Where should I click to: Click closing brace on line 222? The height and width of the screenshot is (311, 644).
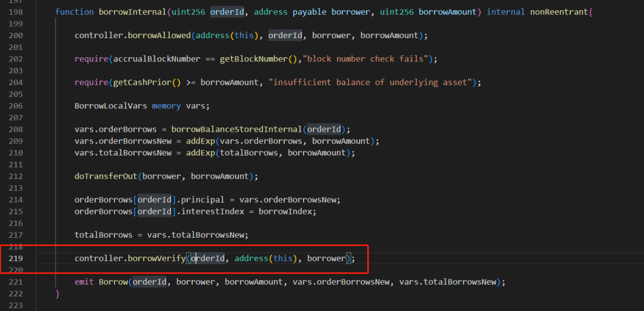click(x=57, y=294)
